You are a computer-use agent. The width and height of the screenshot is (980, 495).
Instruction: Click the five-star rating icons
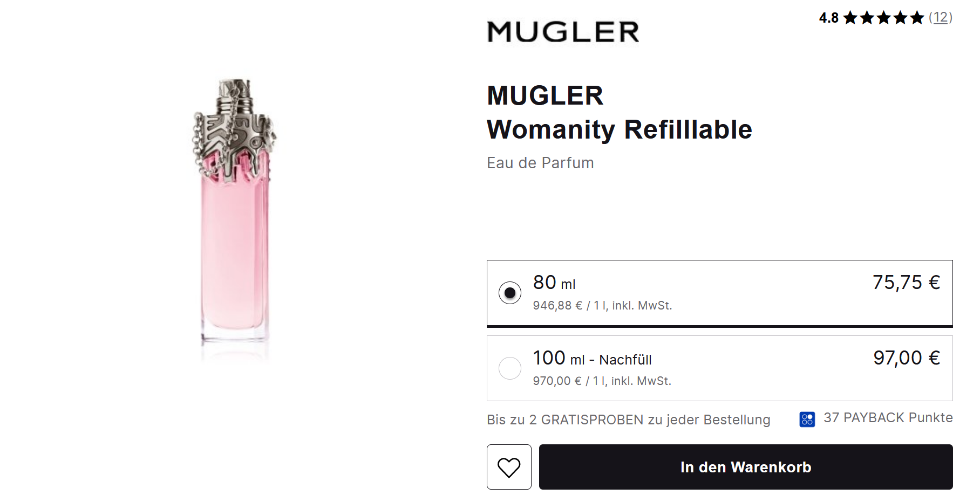(883, 18)
